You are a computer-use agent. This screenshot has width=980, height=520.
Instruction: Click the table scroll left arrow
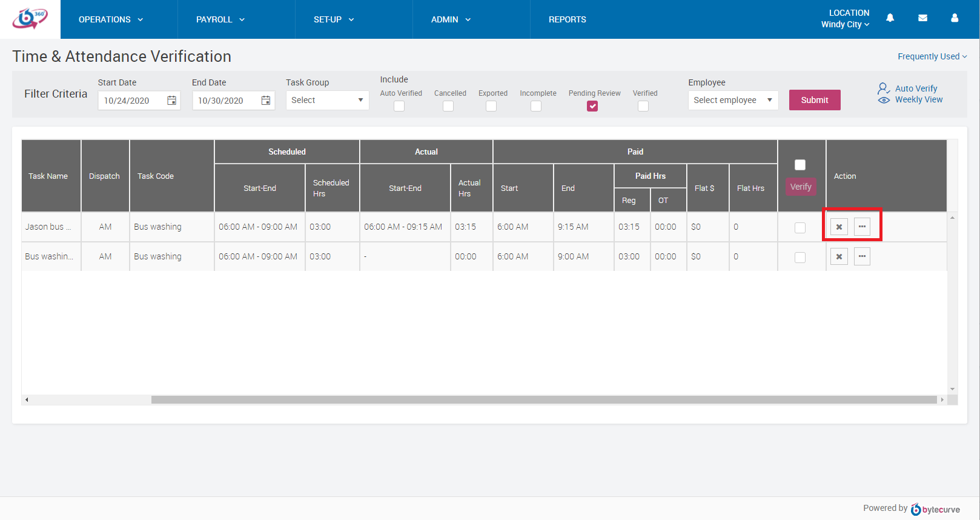(27, 400)
